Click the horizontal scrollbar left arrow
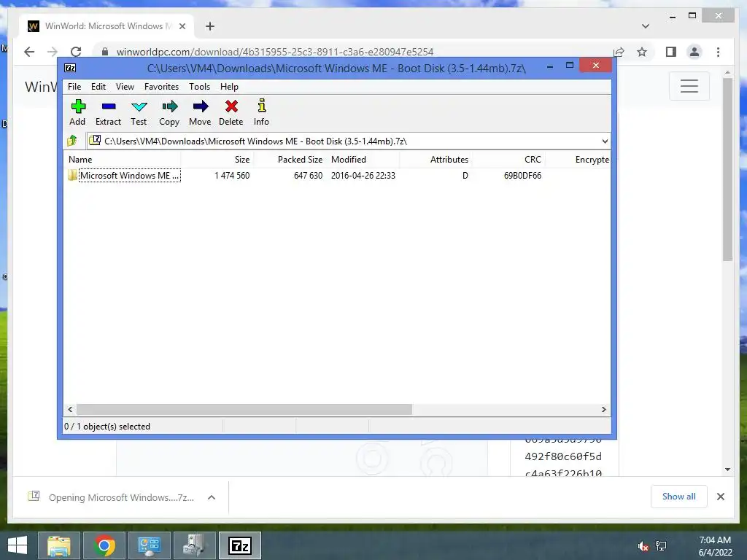This screenshot has height=560, width=747. [x=70, y=409]
